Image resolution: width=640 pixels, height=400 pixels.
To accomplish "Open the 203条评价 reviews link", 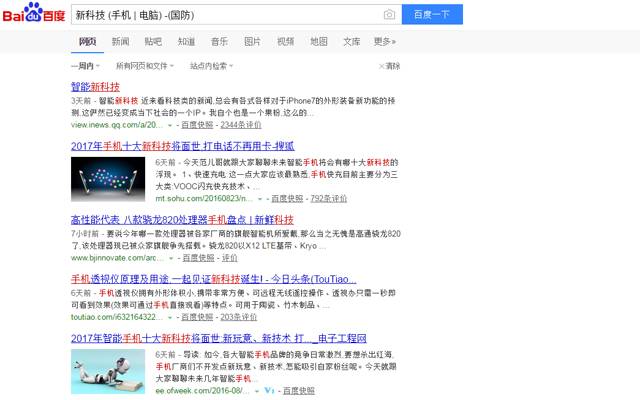I will 239,317.
